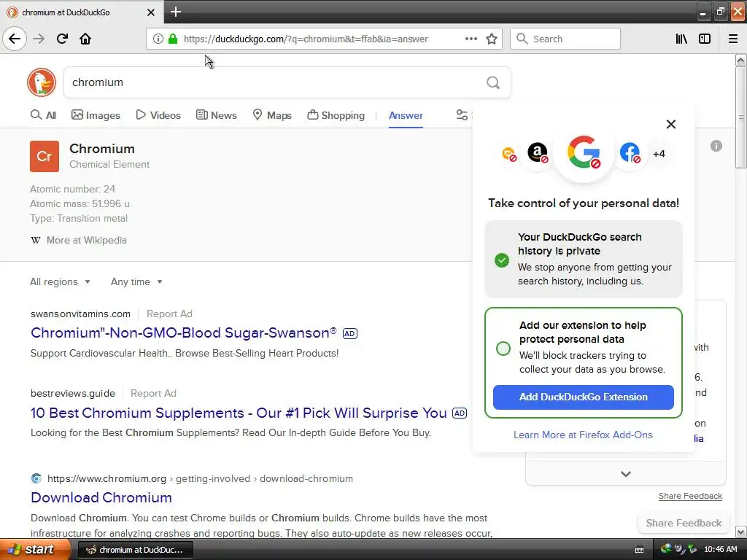Click the forward navigation arrow
This screenshot has height=560, width=747.
click(39, 39)
